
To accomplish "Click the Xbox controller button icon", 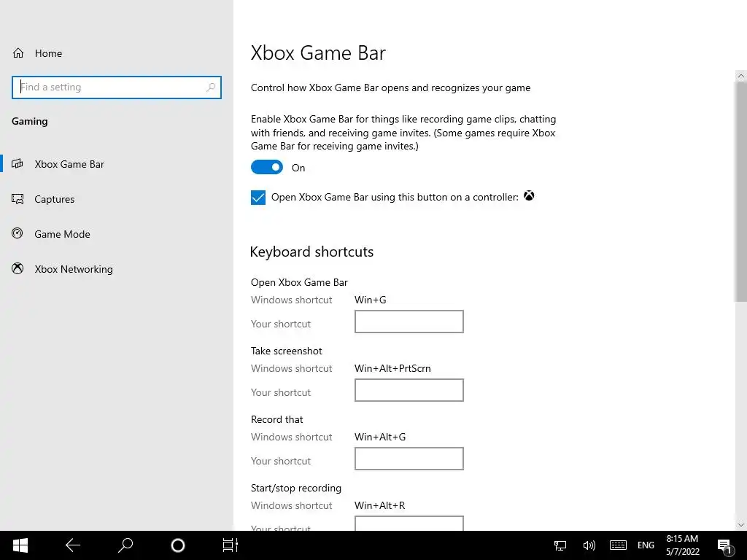I will 529,195.
